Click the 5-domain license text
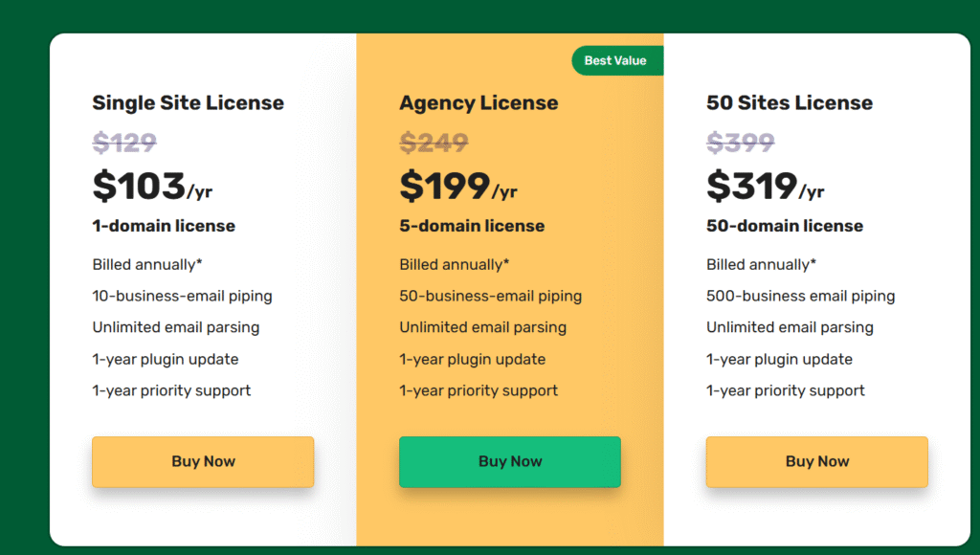This screenshot has height=555, width=980. click(x=472, y=226)
